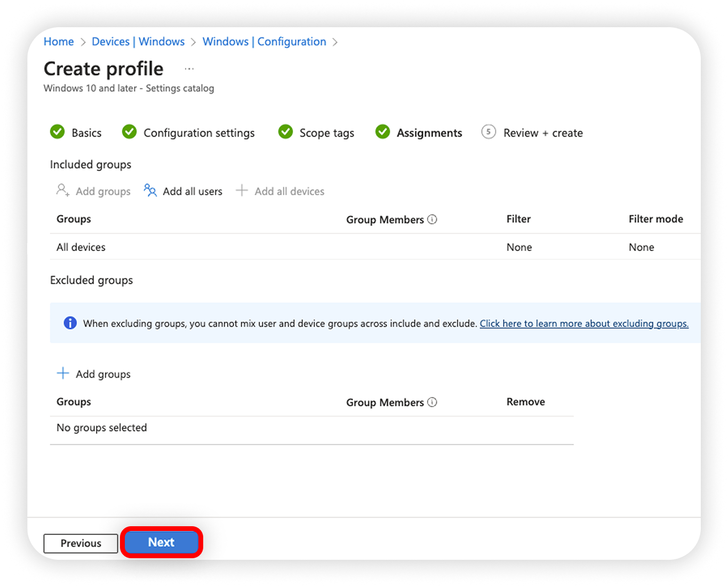The height and width of the screenshot is (587, 728).
Task: Open the Configuration settings step
Action: pyautogui.click(x=188, y=132)
